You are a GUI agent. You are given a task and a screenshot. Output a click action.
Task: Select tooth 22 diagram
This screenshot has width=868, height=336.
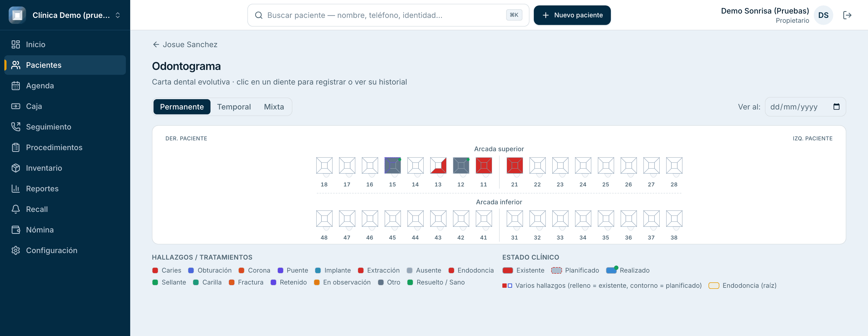click(x=537, y=166)
